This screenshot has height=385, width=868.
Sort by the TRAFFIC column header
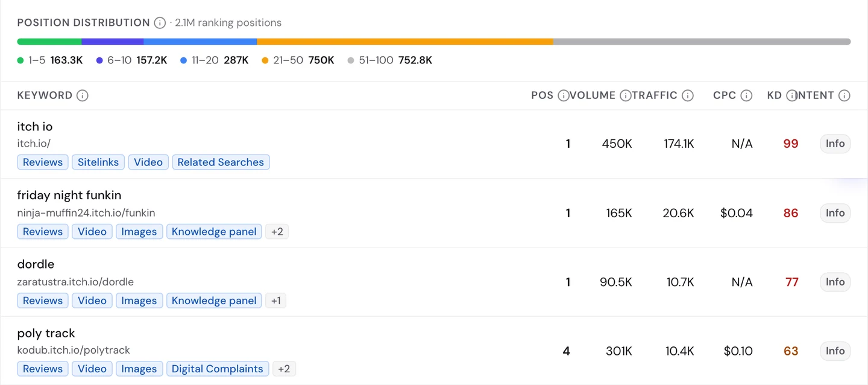click(655, 95)
